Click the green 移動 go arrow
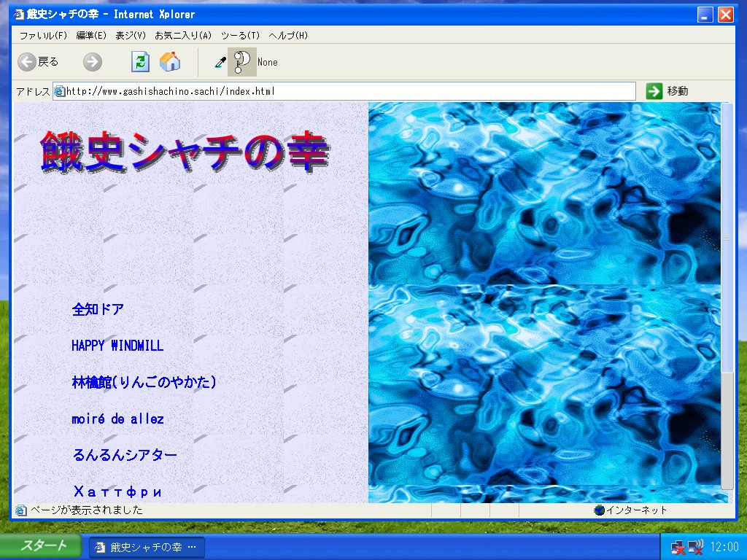The height and width of the screenshot is (560, 747). (654, 91)
